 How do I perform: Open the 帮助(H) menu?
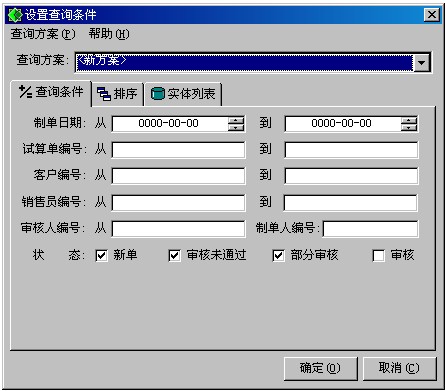pos(109,34)
